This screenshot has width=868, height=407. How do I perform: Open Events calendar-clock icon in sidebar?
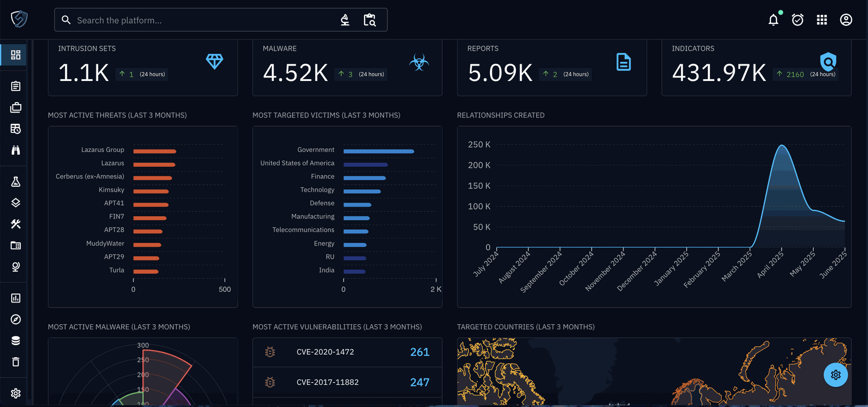(x=16, y=129)
